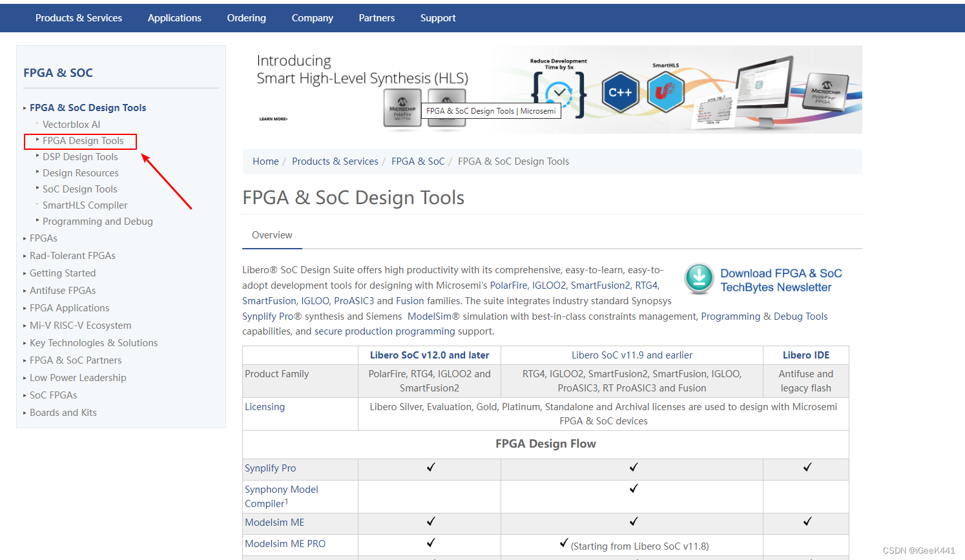Click the C++ hexagon icon in banner
965x560 pixels.
pos(620,92)
